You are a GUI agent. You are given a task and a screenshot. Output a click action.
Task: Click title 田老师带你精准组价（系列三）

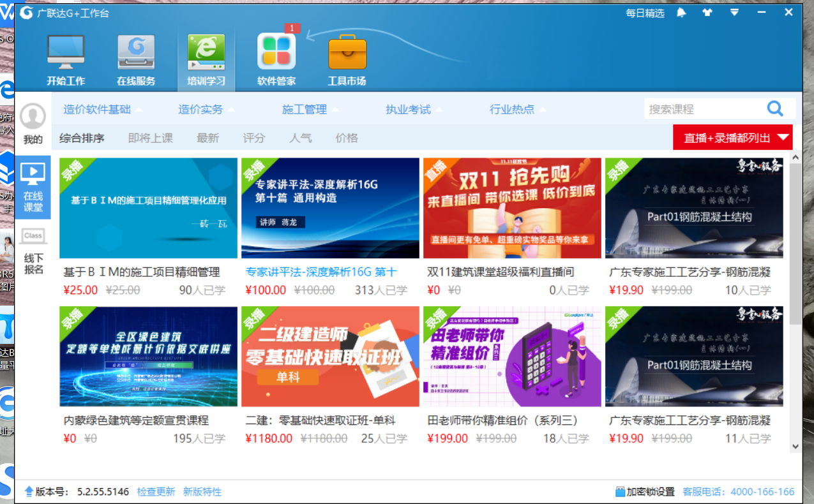(x=502, y=421)
